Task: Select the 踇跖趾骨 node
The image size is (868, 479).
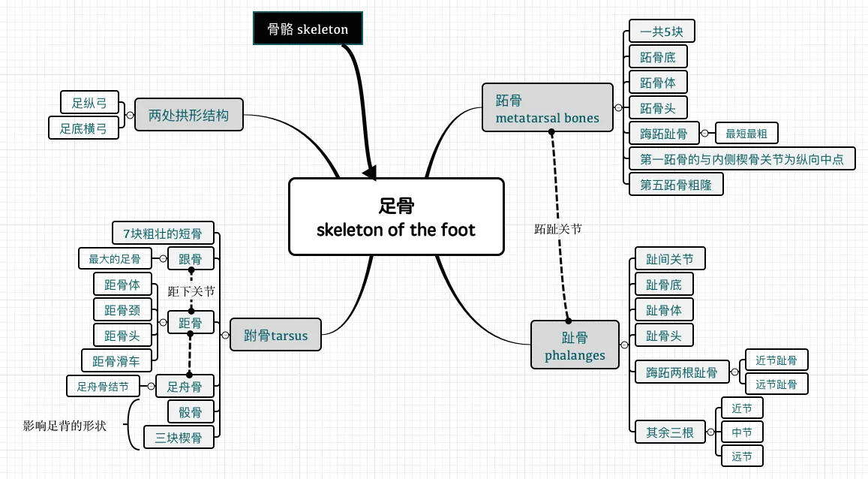Action: (x=664, y=134)
